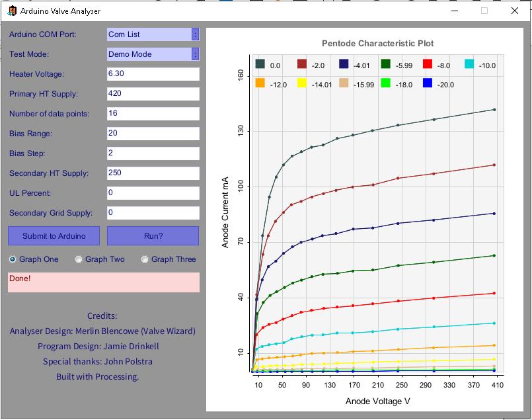Close the Arduino Valve Analyser window
This screenshot has height=420, width=532.
coord(514,11)
